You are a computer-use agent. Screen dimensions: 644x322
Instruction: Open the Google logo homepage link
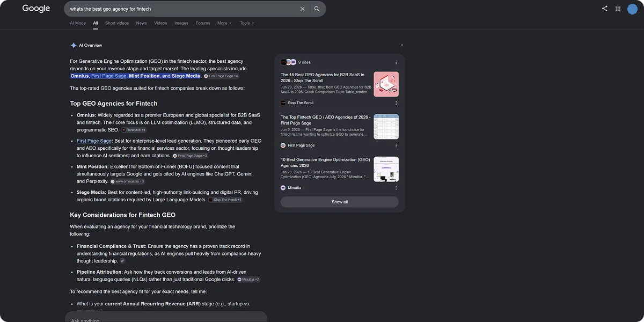(36, 9)
